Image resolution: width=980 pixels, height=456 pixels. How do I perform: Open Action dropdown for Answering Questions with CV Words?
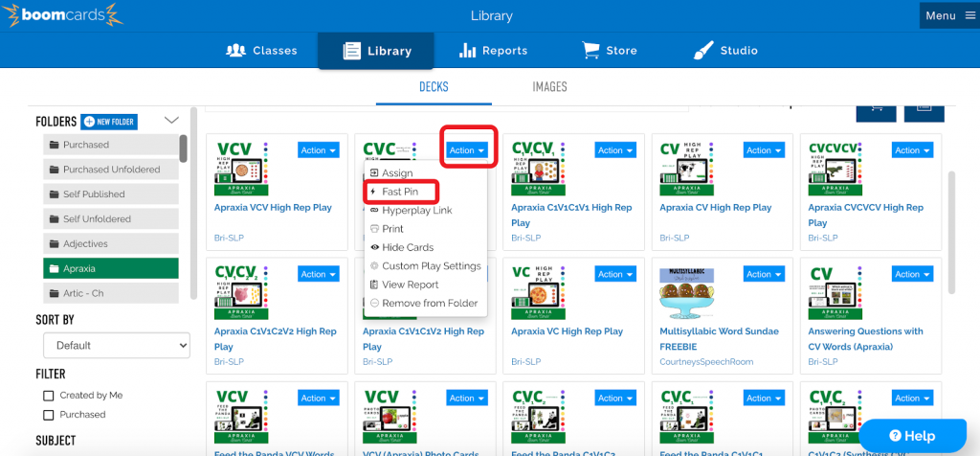(x=912, y=274)
